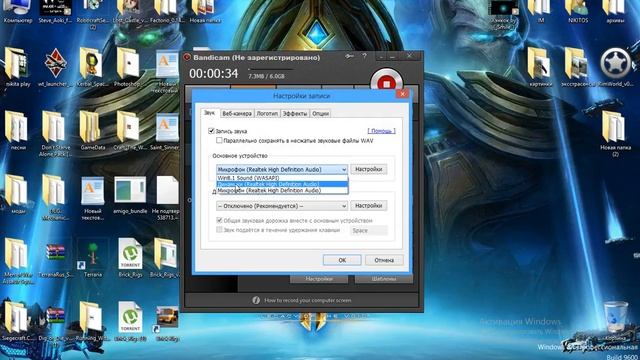Open the Saint_Sinner document icon

165,131
